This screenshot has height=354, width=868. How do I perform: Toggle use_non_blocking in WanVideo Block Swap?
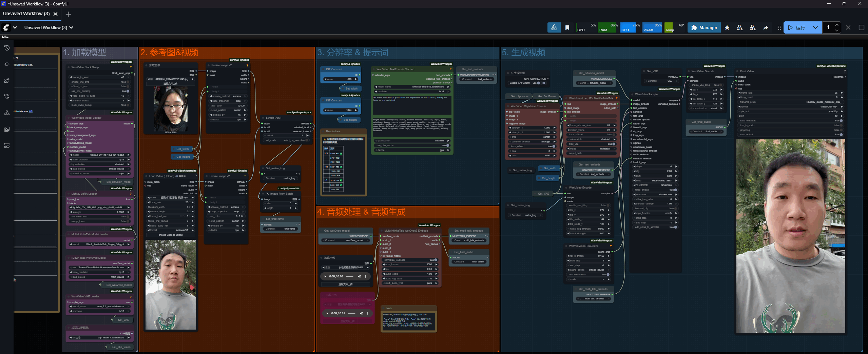point(128,91)
